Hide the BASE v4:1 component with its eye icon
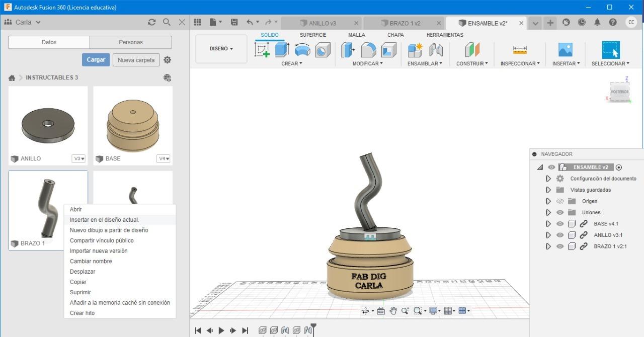 click(x=560, y=224)
